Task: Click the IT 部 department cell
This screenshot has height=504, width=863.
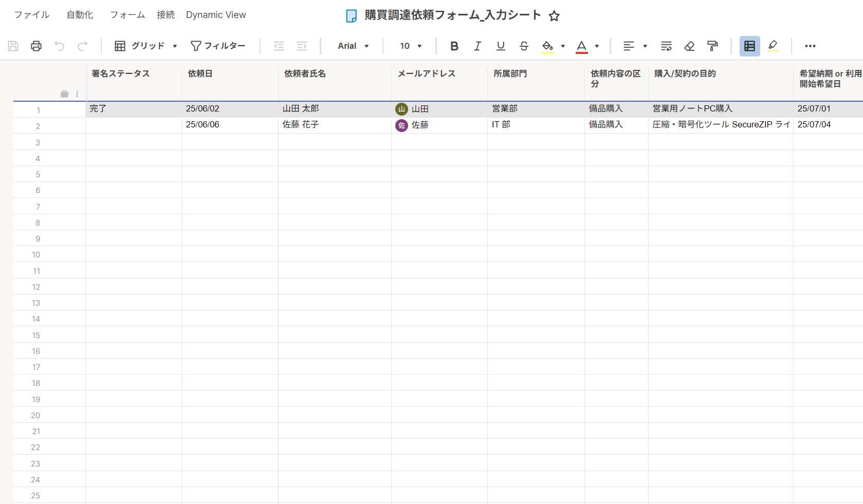Action: (x=536, y=125)
